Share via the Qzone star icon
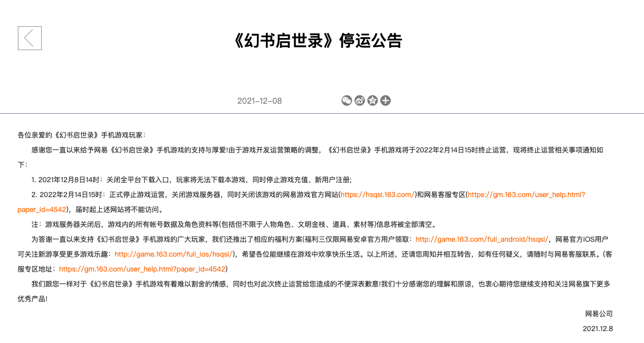This screenshot has height=343, width=644. [x=373, y=101]
